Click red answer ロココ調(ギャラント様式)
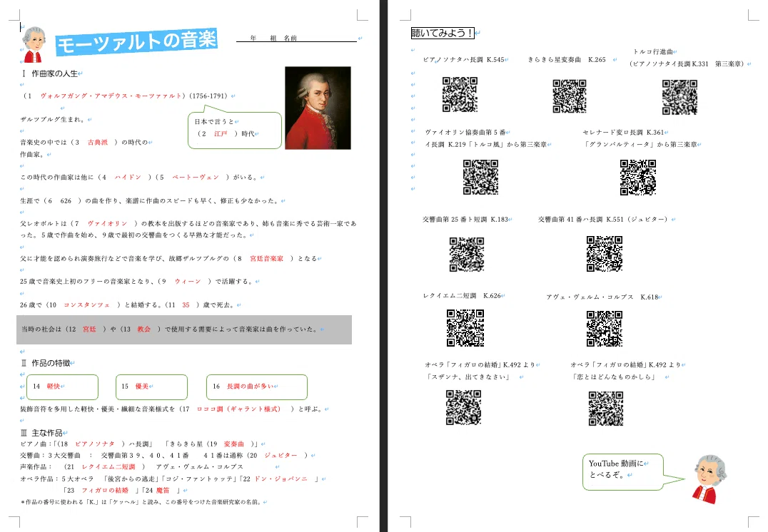This screenshot has height=532, width=768. tap(238, 409)
